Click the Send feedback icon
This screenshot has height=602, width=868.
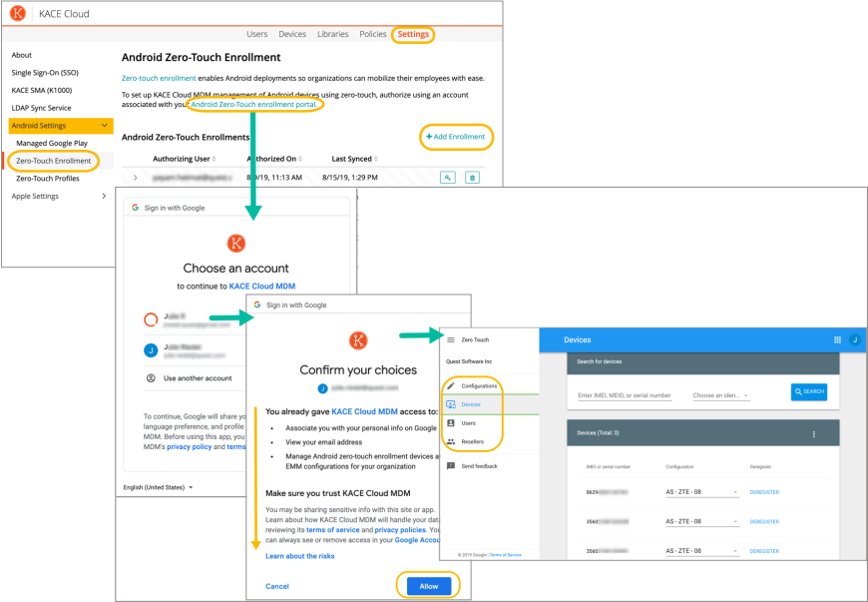click(x=451, y=466)
